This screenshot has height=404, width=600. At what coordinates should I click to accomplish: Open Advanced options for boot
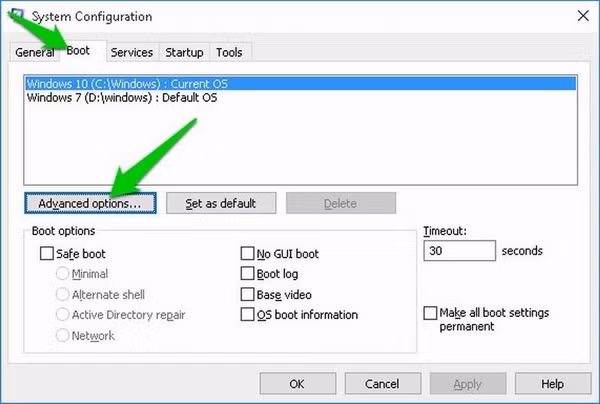[x=90, y=203]
